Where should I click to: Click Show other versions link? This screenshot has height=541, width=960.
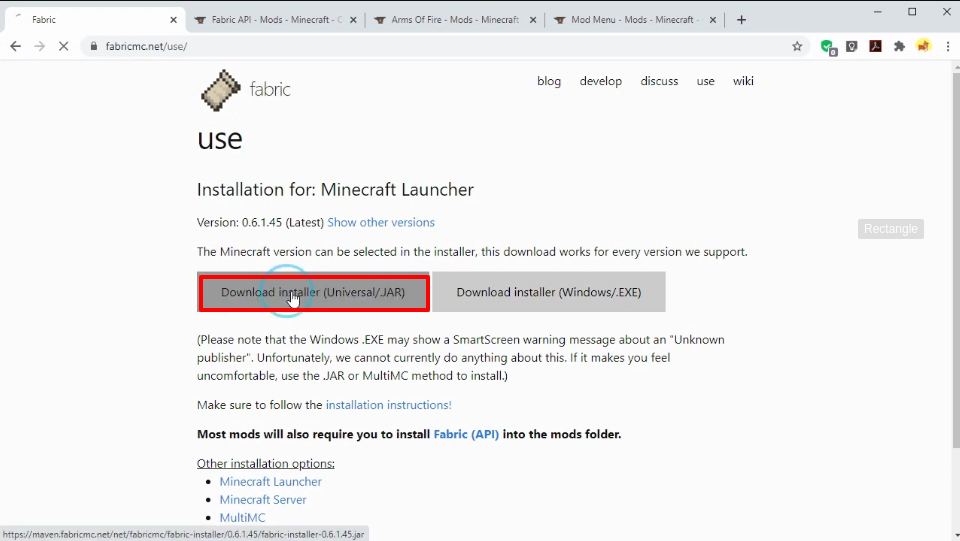381,222
